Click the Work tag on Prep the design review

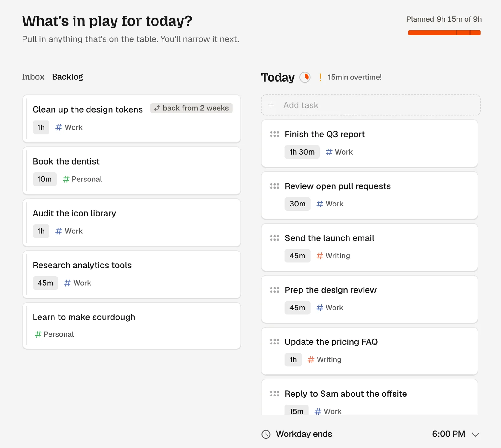click(x=330, y=308)
